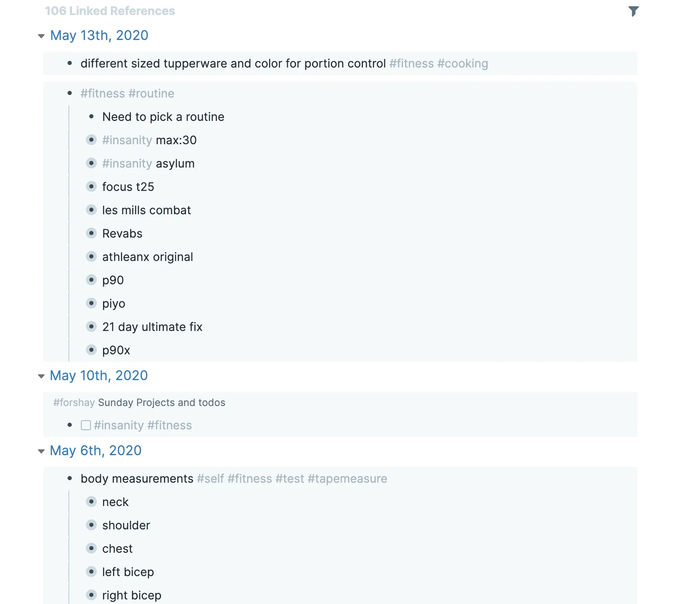This screenshot has width=700, height=604.
Task: Expand the "athleanx original" bullet
Action: (x=91, y=256)
